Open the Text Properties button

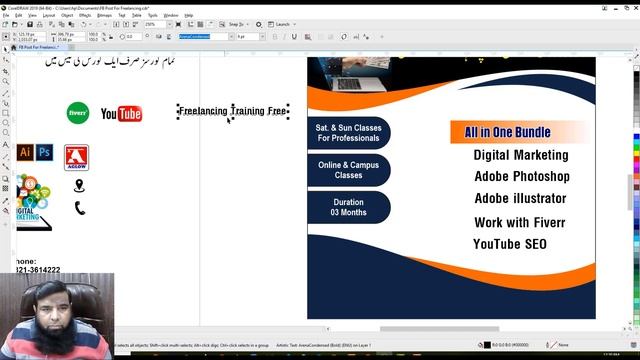tap(366, 37)
